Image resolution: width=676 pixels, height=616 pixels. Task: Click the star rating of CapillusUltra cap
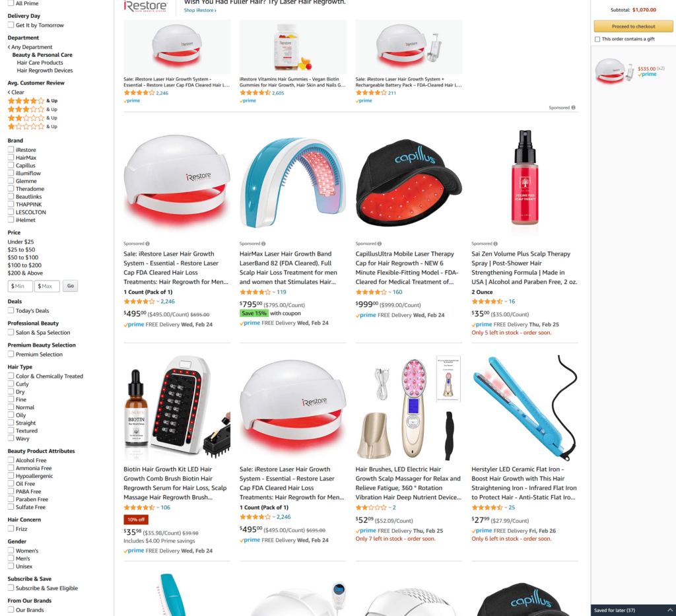point(370,292)
